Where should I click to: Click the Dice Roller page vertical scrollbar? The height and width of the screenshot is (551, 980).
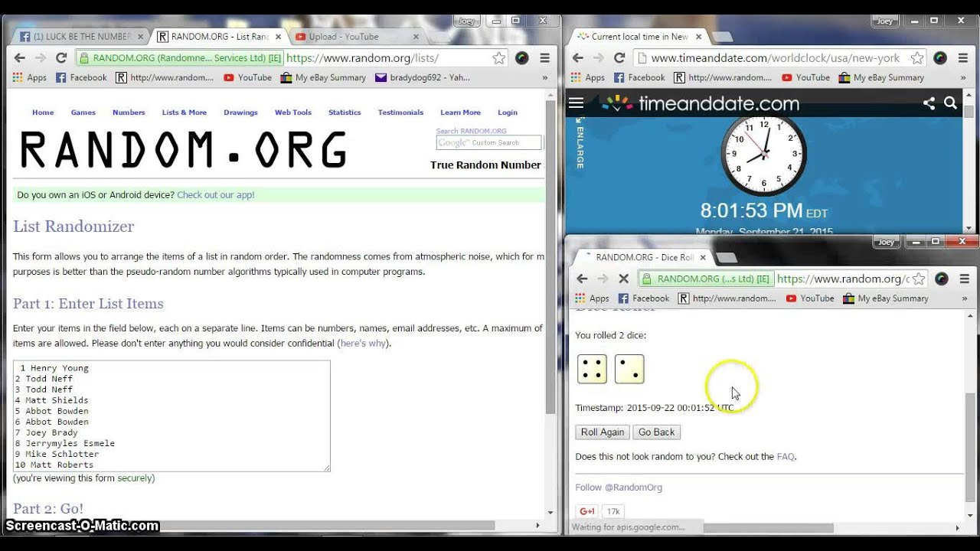pyautogui.click(x=970, y=447)
